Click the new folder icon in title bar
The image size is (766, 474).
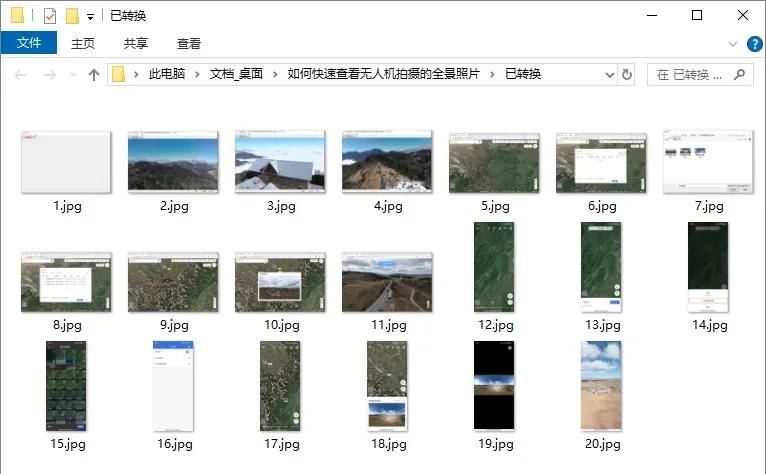[x=72, y=16]
